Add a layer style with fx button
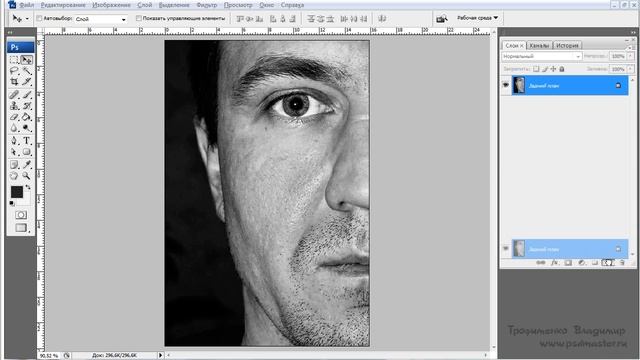This screenshot has width=640, height=360. tap(554, 263)
